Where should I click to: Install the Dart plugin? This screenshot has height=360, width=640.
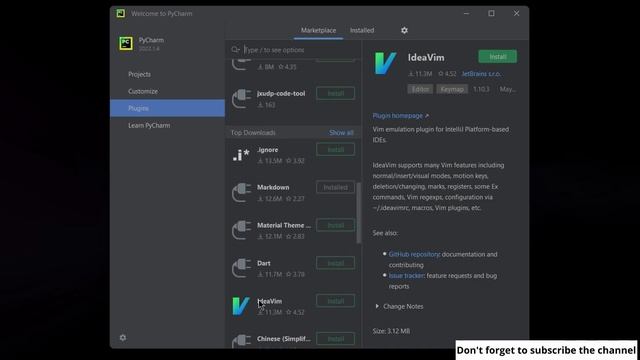coord(336,263)
